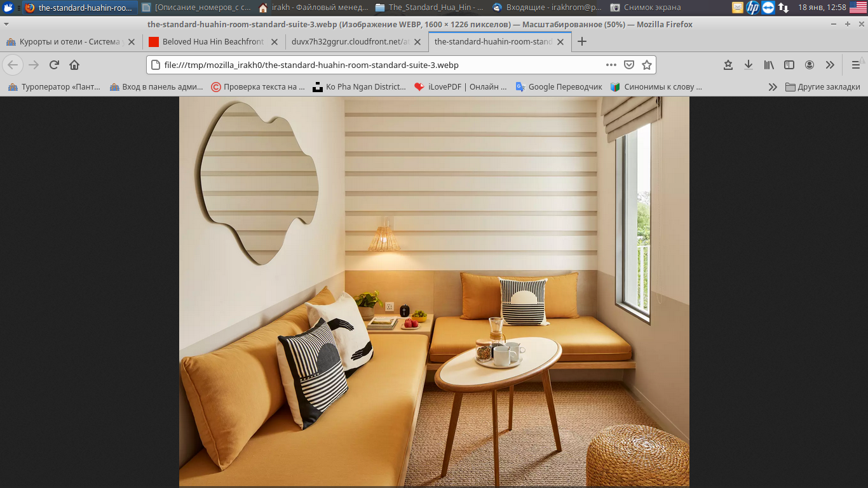Expand the overflow toolbar items chevron

point(830,65)
